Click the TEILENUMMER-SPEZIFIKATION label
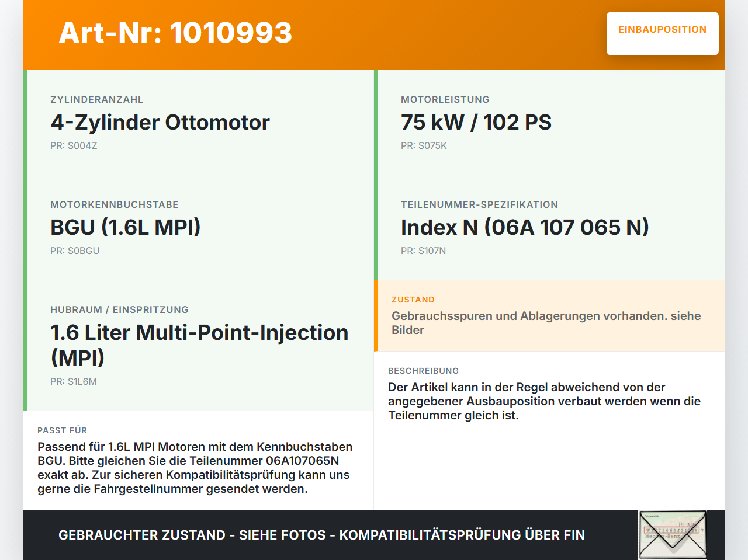The image size is (748, 560). tap(479, 204)
